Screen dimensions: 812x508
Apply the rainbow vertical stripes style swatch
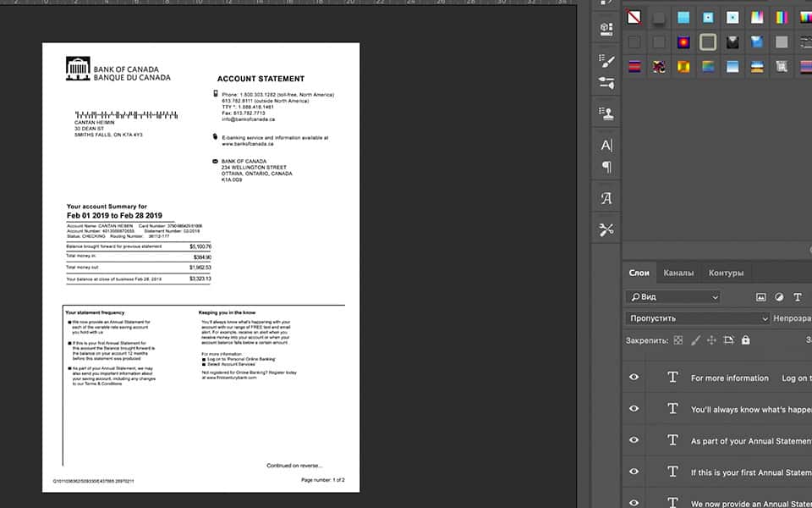(782, 17)
